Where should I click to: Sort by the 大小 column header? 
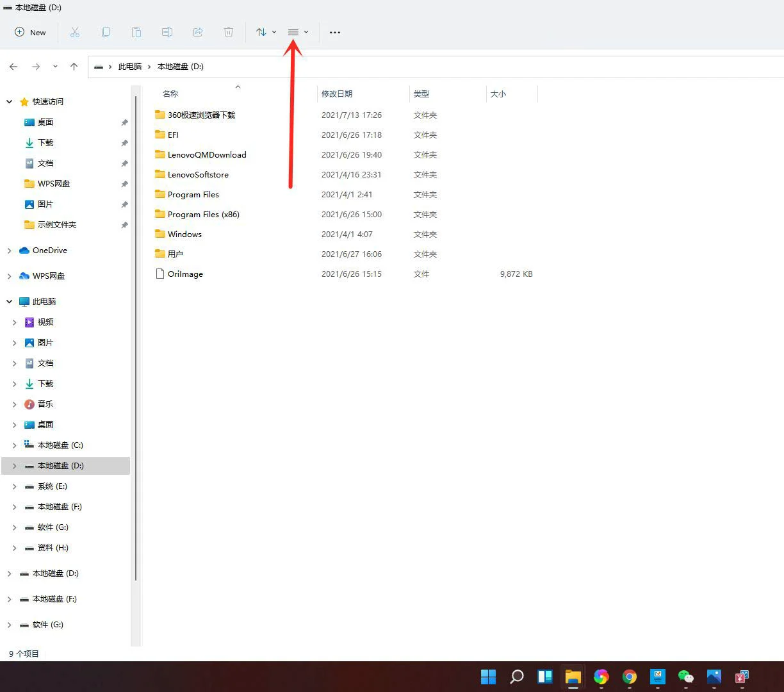[498, 94]
